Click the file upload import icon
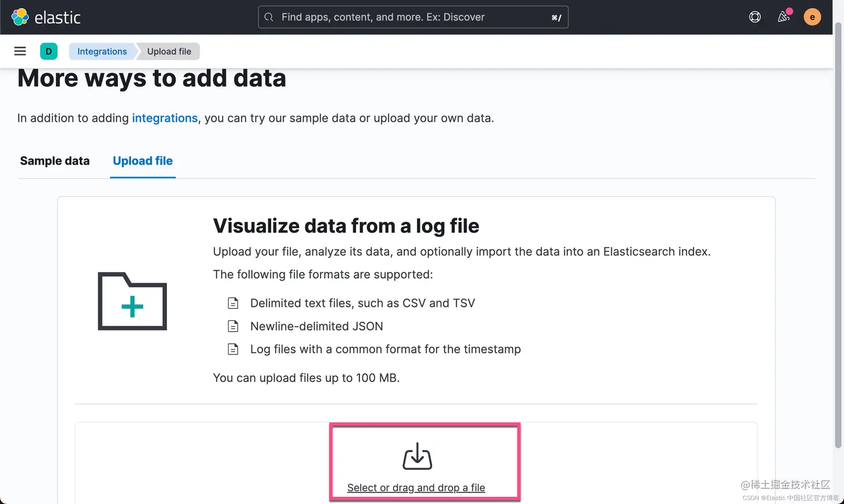The height and width of the screenshot is (504, 844). pyautogui.click(x=418, y=456)
